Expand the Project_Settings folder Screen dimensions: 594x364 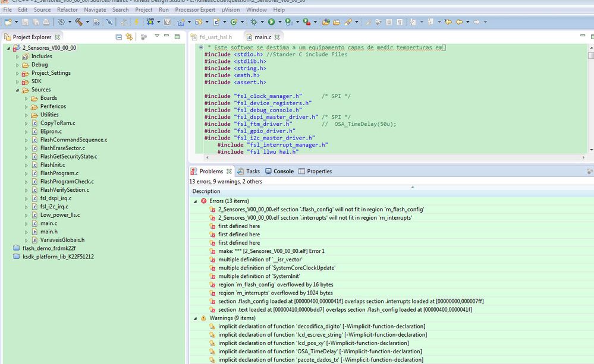[17, 74]
